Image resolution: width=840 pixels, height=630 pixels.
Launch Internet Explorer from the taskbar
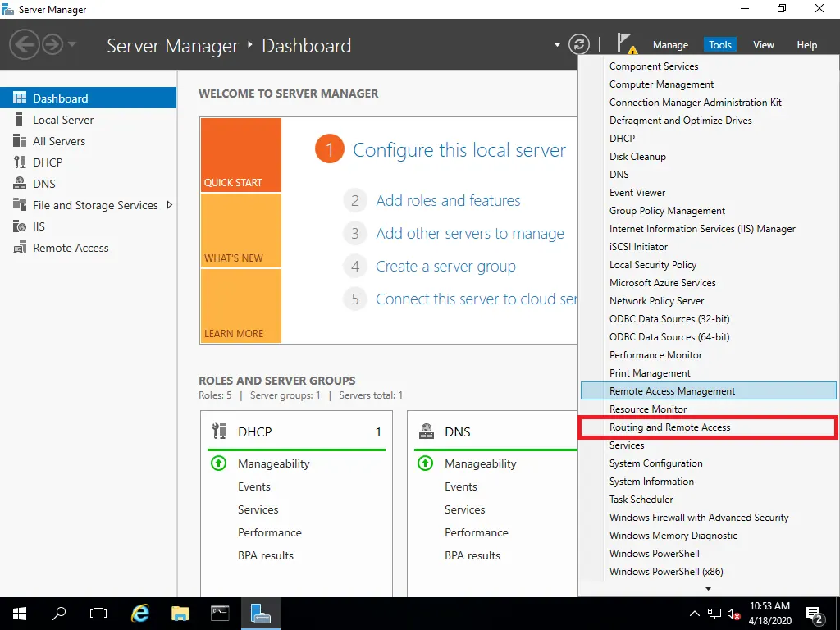pyautogui.click(x=140, y=614)
